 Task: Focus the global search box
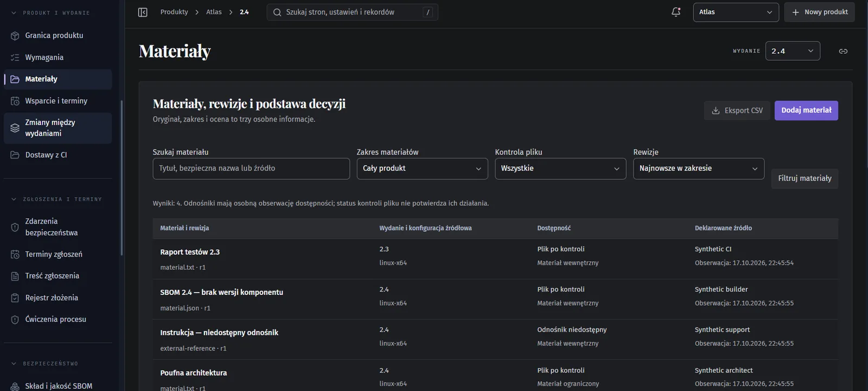(352, 12)
